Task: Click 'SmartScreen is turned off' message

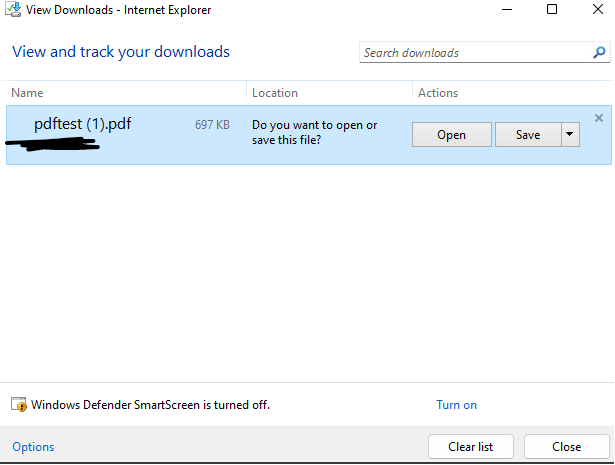Action: [150, 405]
